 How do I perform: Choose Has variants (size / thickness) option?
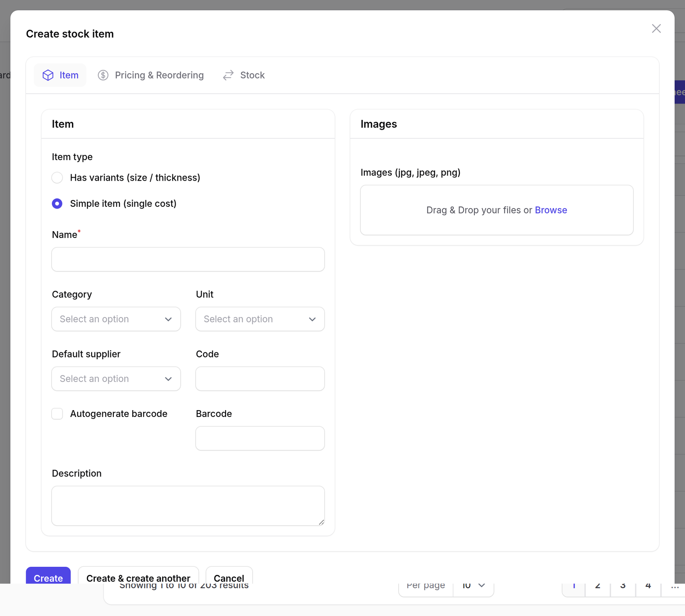[57, 178]
